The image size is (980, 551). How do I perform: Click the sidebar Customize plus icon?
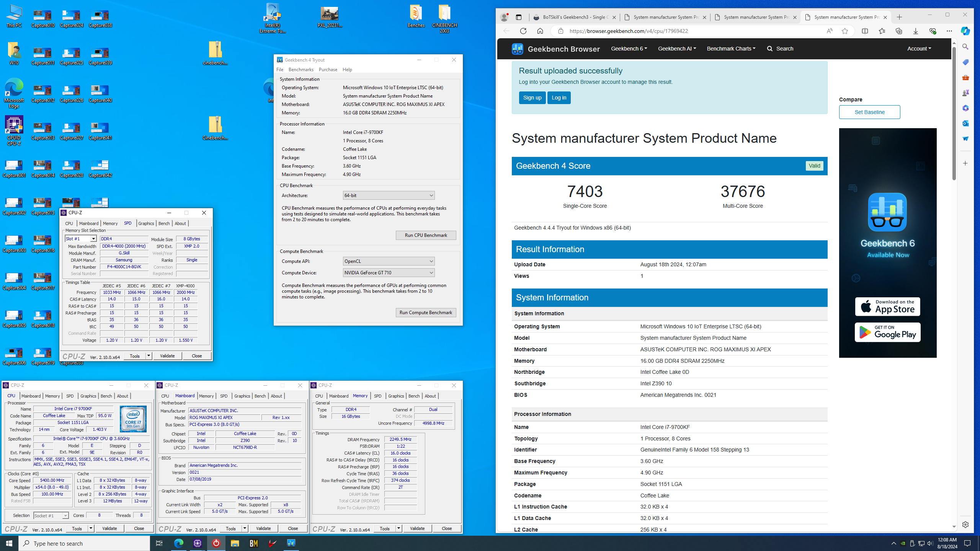coord(965,163)
